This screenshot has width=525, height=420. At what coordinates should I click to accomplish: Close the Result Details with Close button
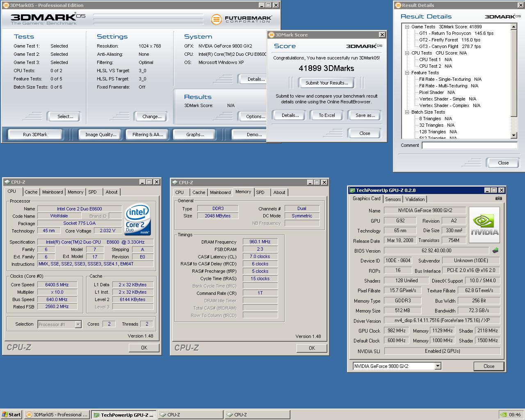tap(503, 163)
